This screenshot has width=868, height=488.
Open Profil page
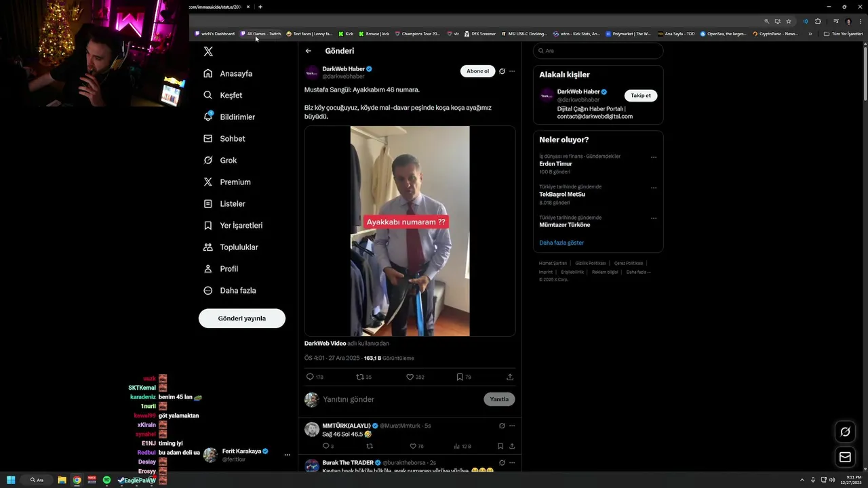tap(221, 268)
